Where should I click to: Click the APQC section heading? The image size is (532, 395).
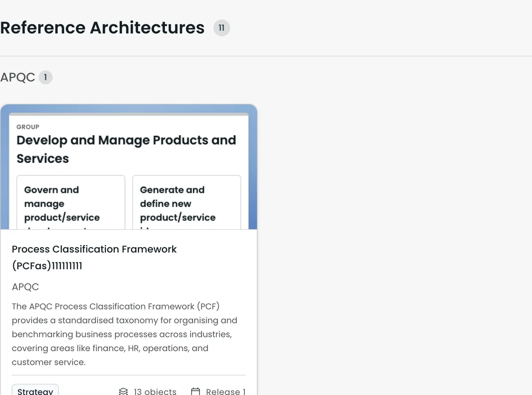tap(18, 77)
